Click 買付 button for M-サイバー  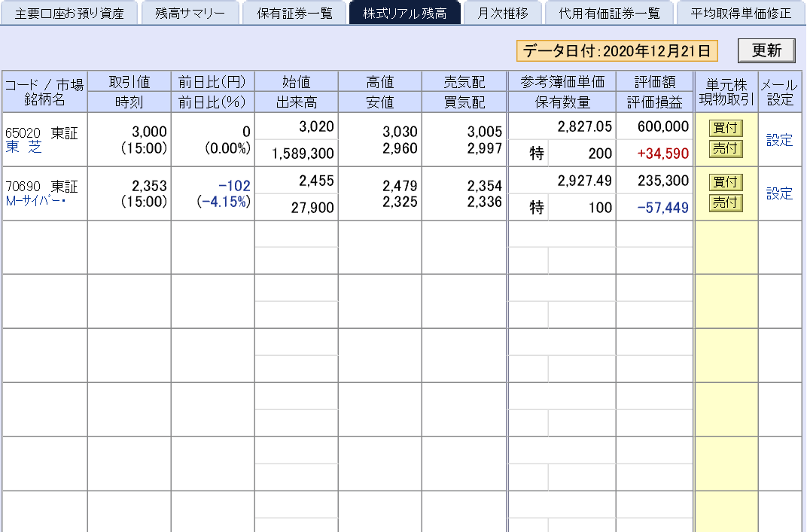coord(726,181)
